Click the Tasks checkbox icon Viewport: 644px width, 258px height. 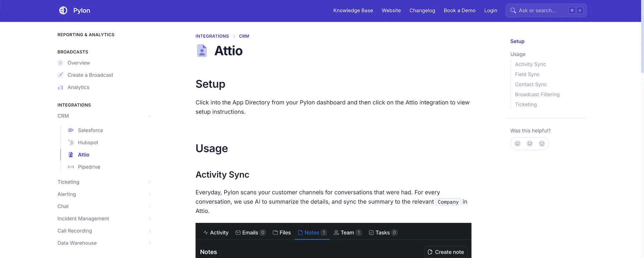pos(371,233)
